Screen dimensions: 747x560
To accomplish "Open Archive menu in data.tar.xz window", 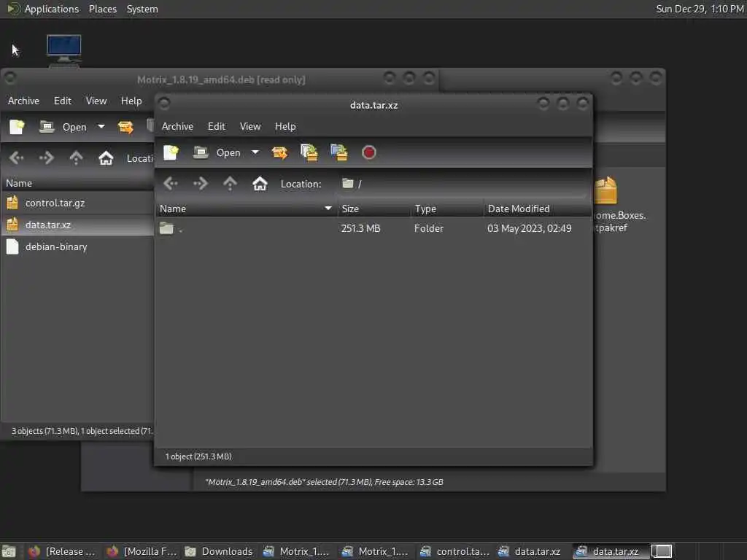I will (177, 126).
